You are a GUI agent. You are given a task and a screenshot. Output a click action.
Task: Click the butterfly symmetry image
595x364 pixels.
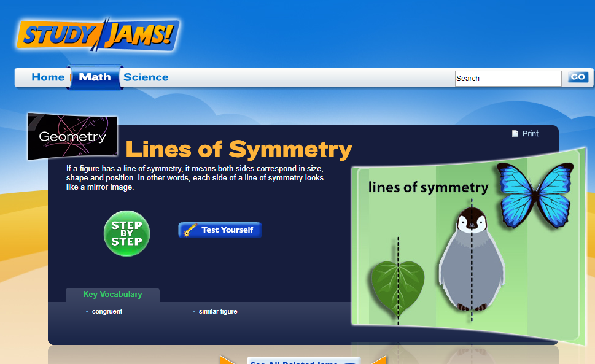point(534,195)
